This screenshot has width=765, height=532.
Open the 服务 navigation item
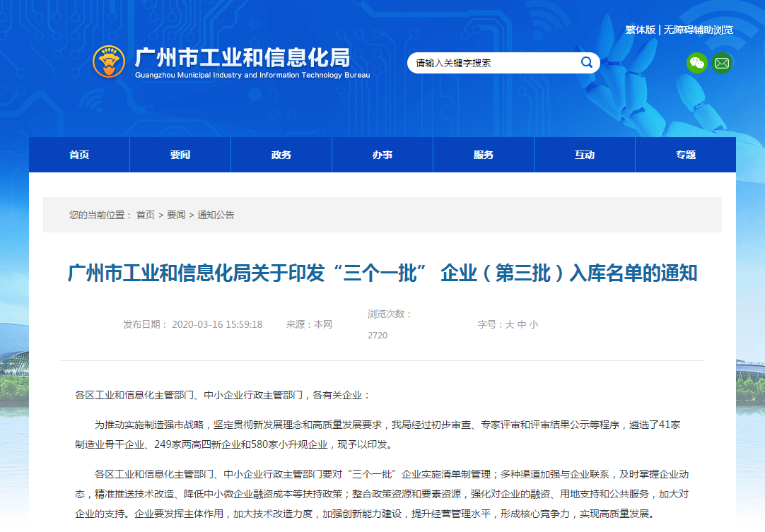[484, 155]
